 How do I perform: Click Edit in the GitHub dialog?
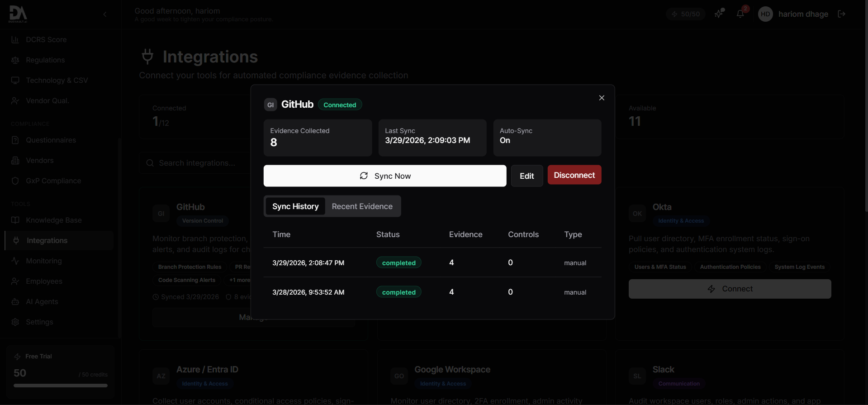[x=526, y=176]
